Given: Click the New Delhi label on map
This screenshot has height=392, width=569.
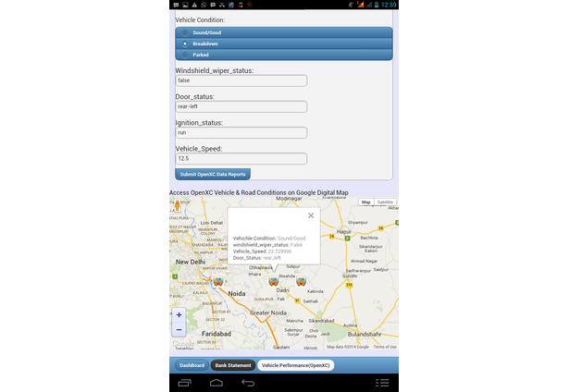Looking at the screenshot, I should (x=191, y=262).
